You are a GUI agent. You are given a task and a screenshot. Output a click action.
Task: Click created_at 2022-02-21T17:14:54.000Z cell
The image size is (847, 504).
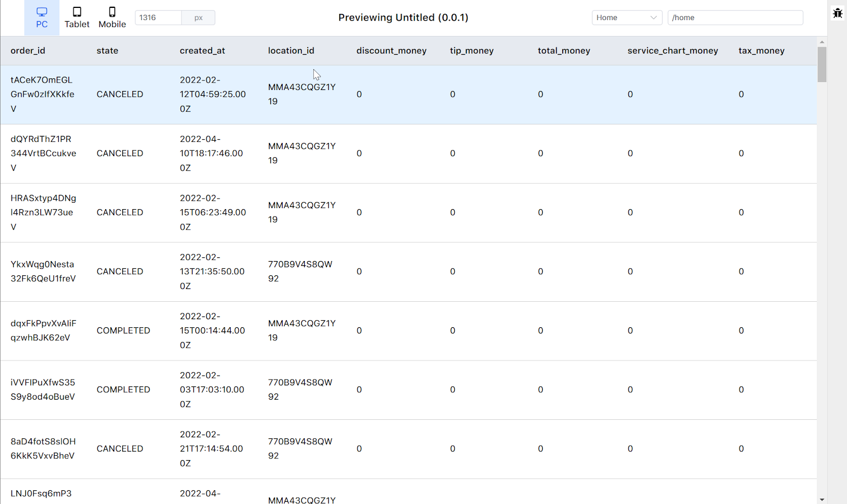coord(211,448)
